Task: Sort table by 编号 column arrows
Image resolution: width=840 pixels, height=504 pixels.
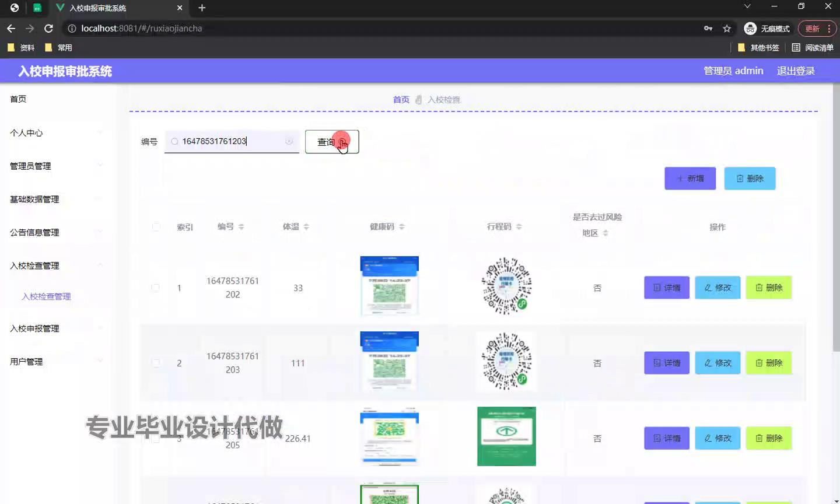Action: point(241,227)
